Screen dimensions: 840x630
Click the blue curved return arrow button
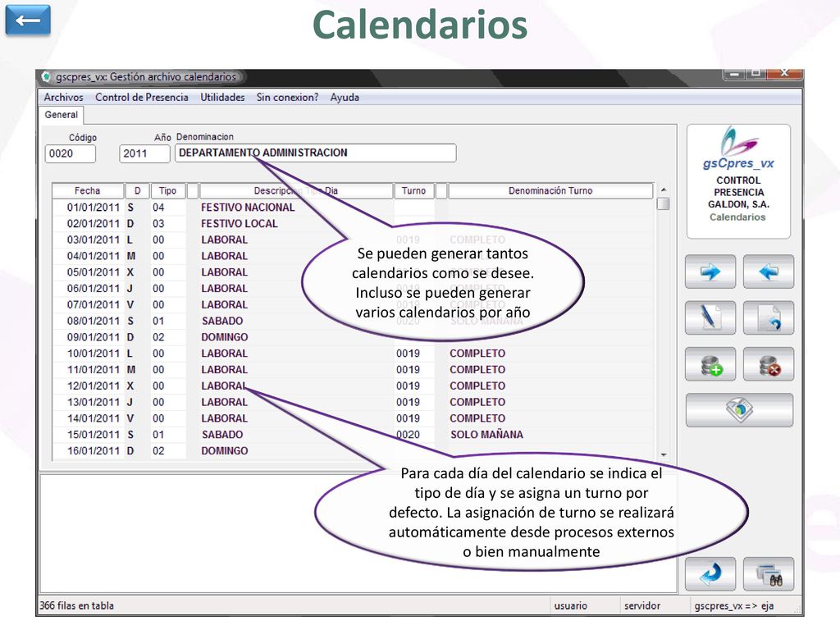[x=710, y=574]
